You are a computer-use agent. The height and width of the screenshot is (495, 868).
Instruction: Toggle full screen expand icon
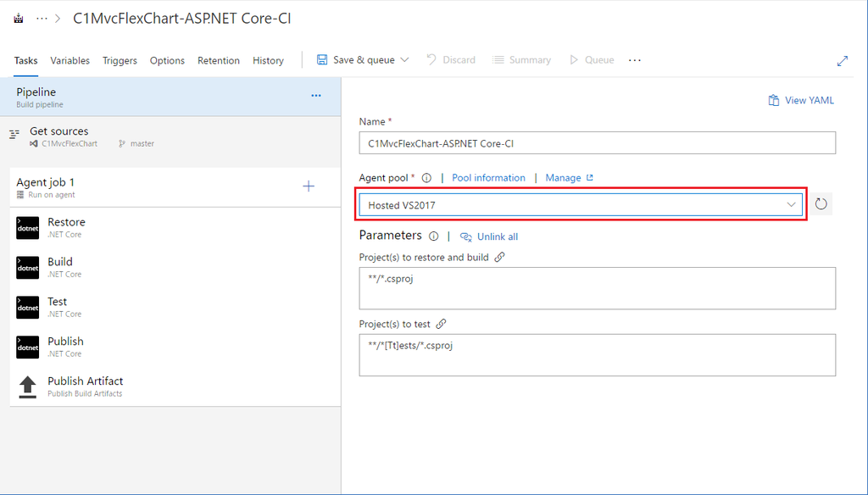pos(843,61)
